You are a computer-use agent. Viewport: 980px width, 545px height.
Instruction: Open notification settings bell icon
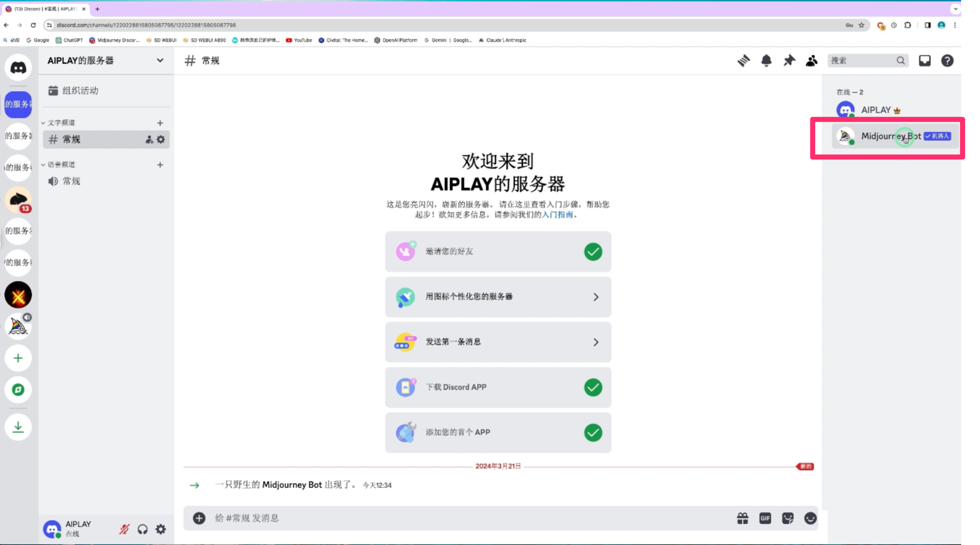tap(766, 61)
